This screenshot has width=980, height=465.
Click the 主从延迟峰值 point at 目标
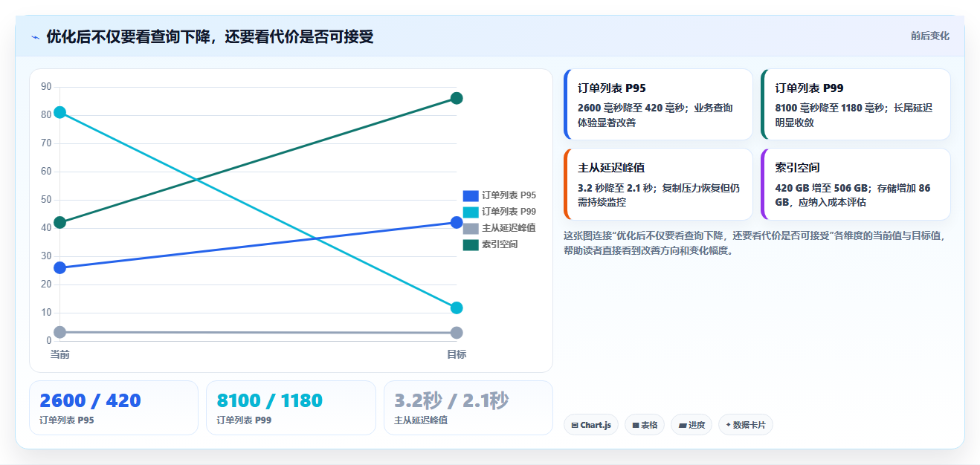point(457,333)
